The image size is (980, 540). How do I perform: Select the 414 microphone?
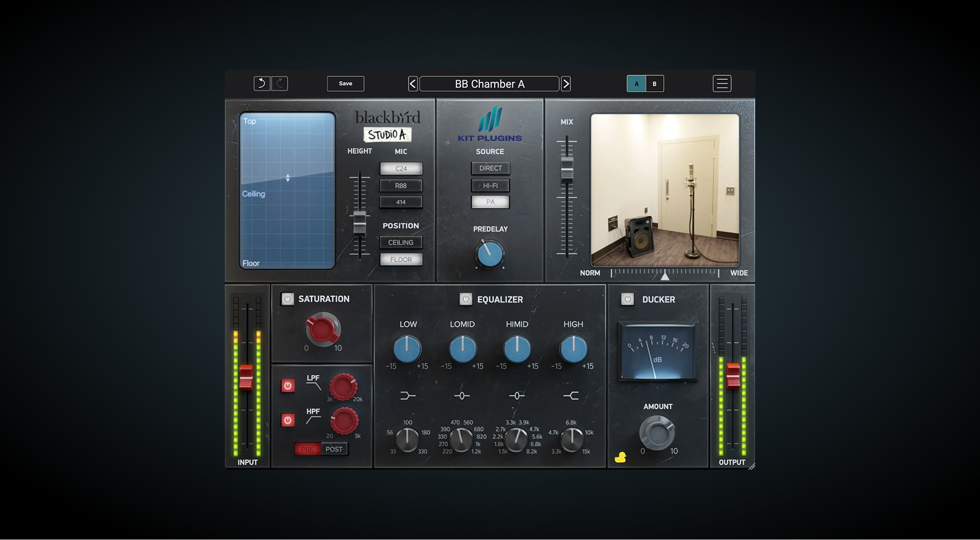(401, 202)
